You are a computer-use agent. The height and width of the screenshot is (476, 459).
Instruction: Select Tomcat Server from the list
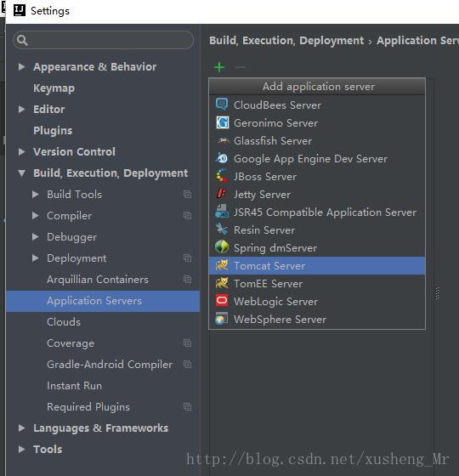(x=317, y=265)
